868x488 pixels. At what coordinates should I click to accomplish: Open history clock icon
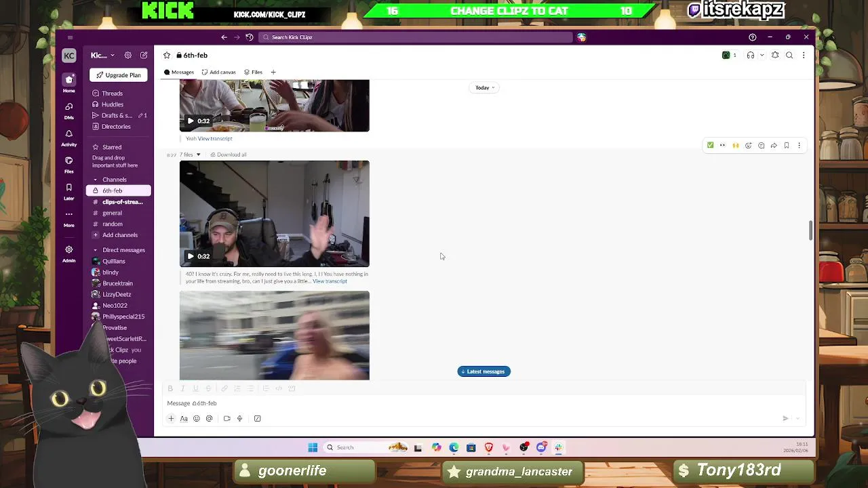pyautogui.click(x=250, y=37)
